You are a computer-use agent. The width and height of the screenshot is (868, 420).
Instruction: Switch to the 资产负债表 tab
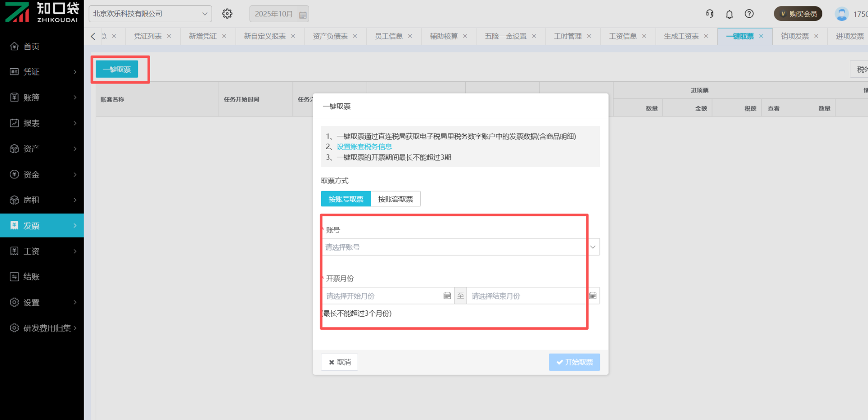click(330, 36)
